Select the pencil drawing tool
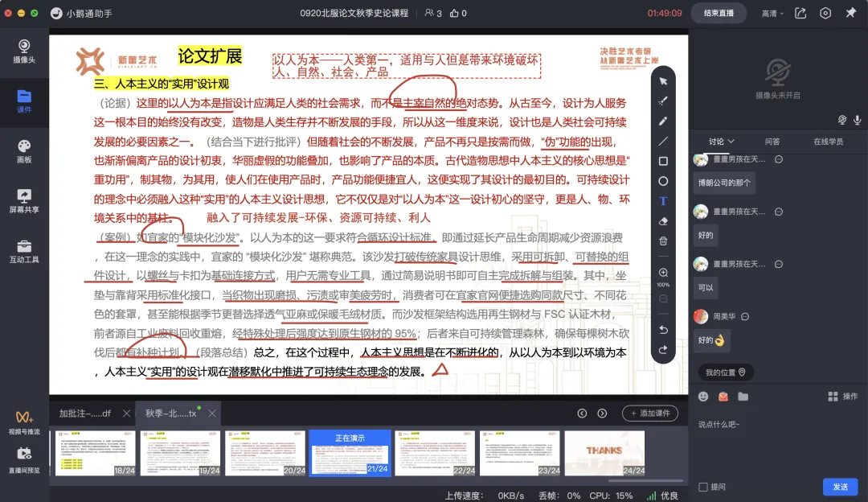 (x=663, y=121)
